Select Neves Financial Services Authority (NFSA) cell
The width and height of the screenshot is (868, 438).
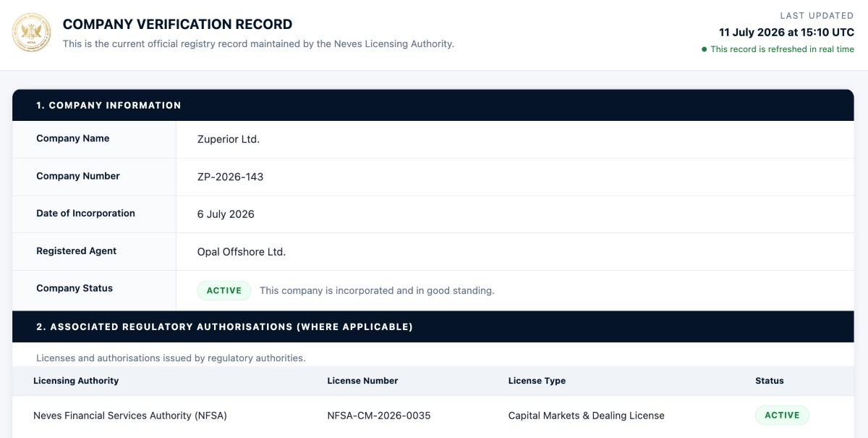130,416
